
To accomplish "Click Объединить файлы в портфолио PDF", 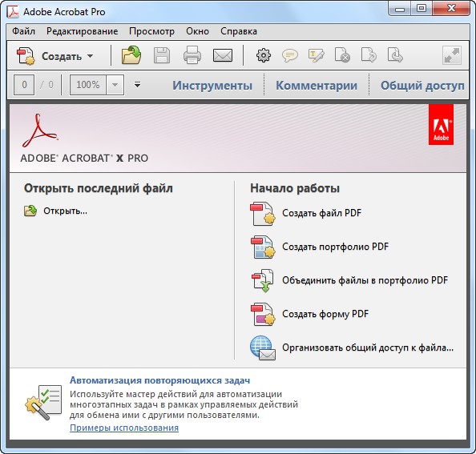I will (365, 280).
